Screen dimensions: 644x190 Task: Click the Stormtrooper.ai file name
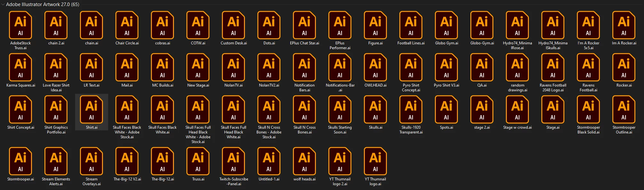(20, 179)
